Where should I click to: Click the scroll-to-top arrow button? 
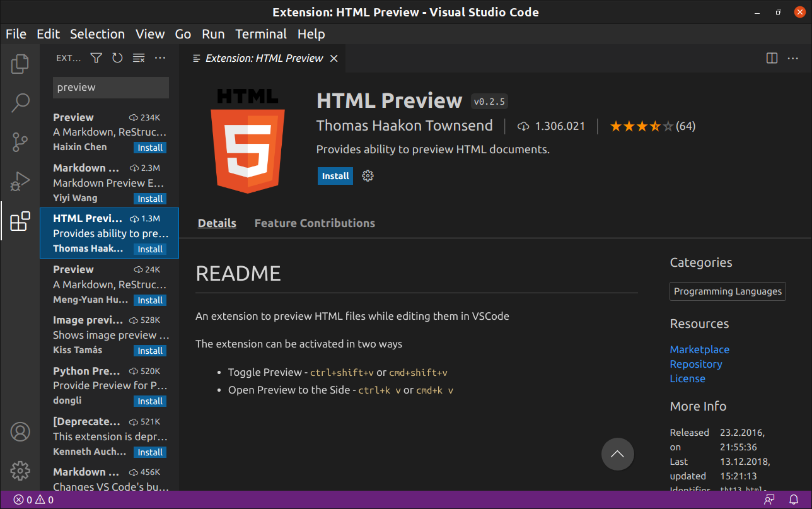coord(617,454)
